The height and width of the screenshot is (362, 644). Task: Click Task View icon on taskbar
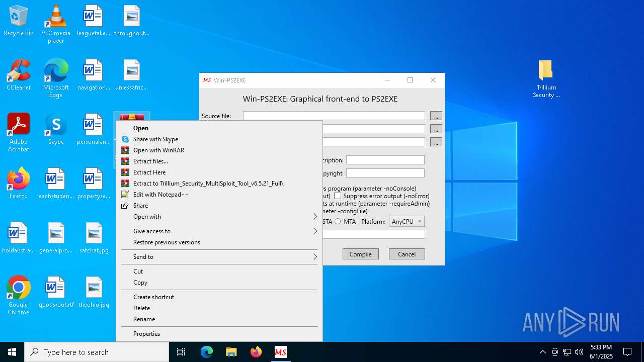coord(181,352)
